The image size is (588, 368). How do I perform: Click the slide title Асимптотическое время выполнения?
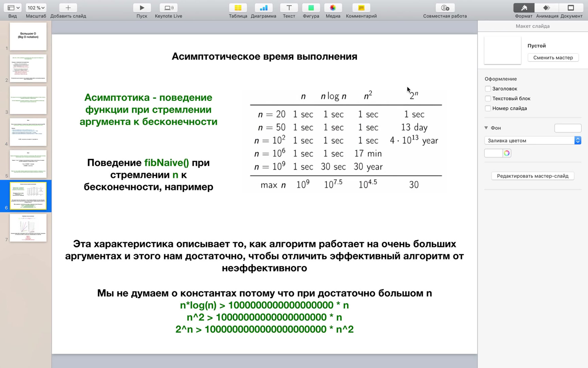[264, 56]
